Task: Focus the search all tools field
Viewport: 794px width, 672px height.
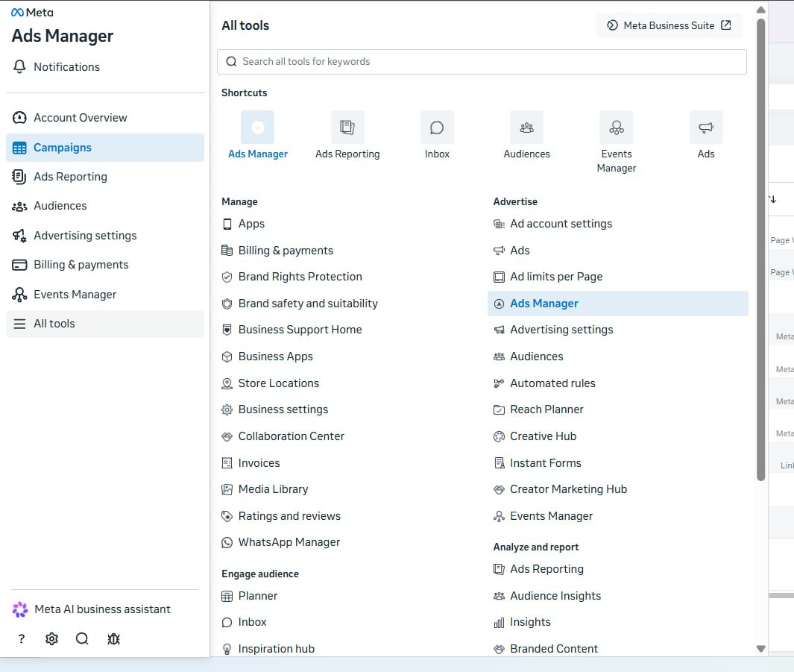Action: coord(482,62)
